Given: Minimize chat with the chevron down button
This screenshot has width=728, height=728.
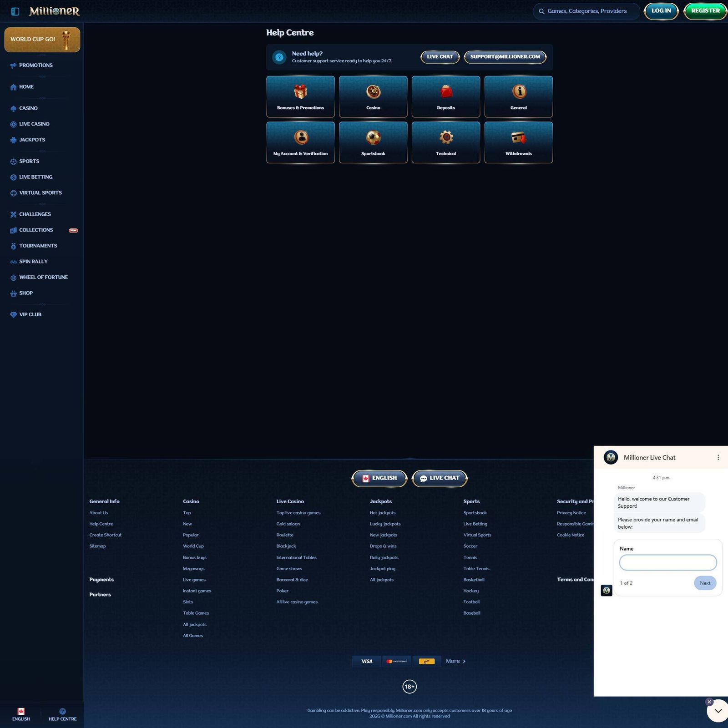Looking at the screenshot, I should 718,711.
